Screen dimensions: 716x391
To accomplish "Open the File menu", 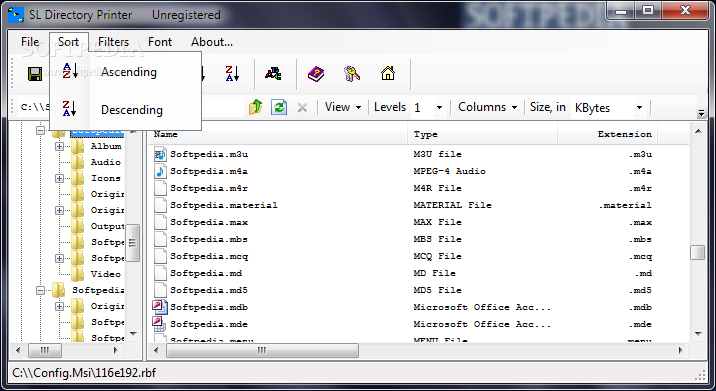I will tap(30, 42).
